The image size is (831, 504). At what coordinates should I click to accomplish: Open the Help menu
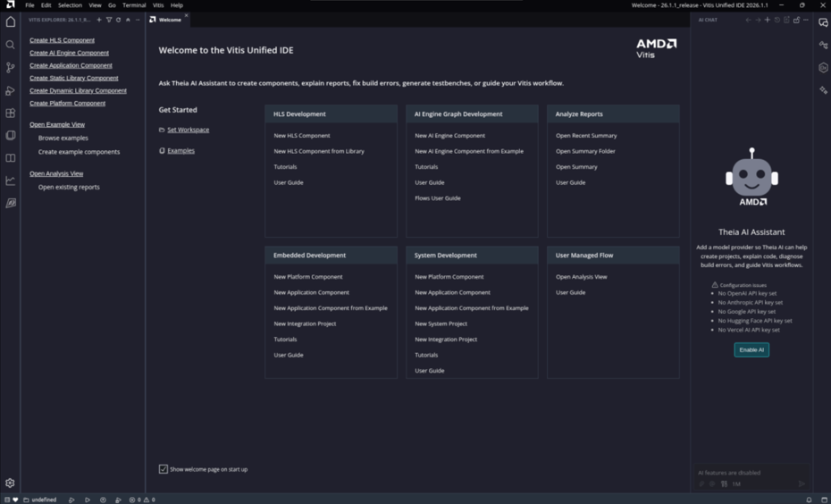(177, 4)
